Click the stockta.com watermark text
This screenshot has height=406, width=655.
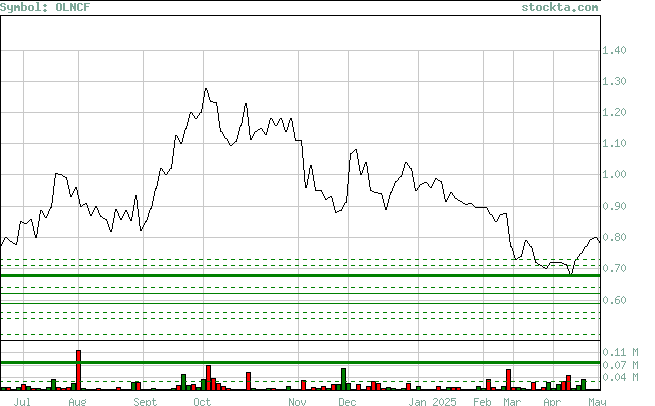coord(559,7)
